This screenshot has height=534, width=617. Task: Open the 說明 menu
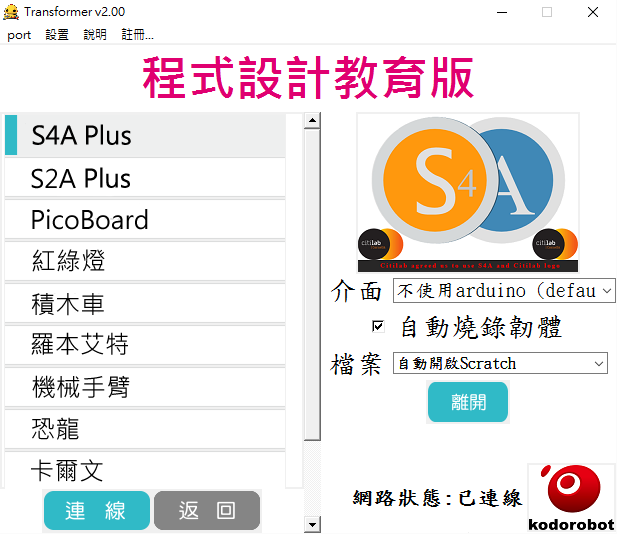pyautogui.click(x=95, y=35)
